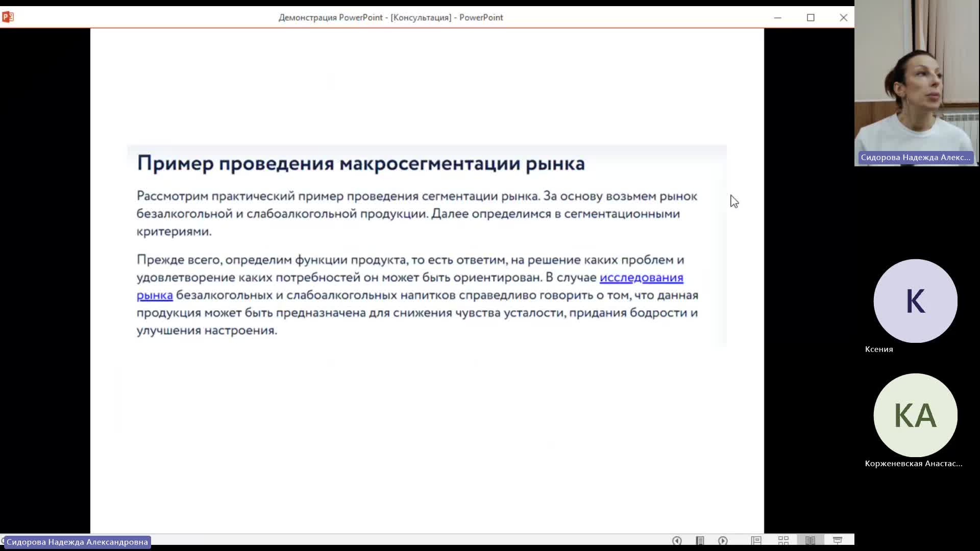Click the presenter name label at bottom left

pos(77,542)
